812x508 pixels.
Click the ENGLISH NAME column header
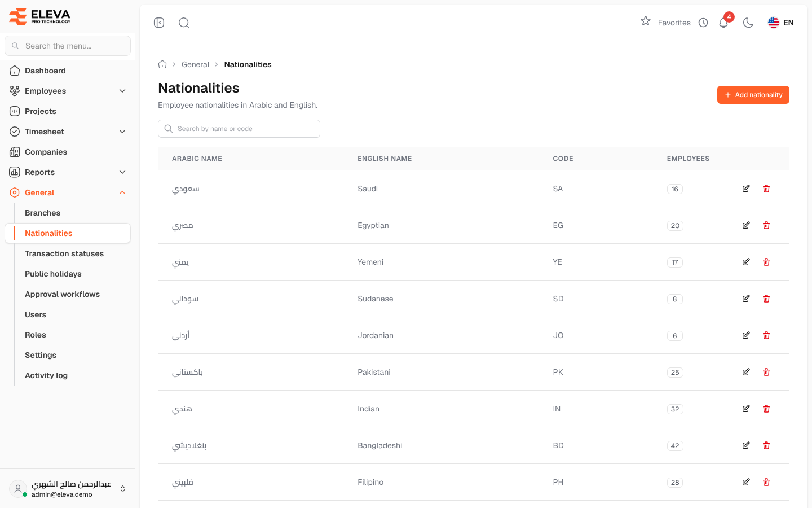(385, 159)
